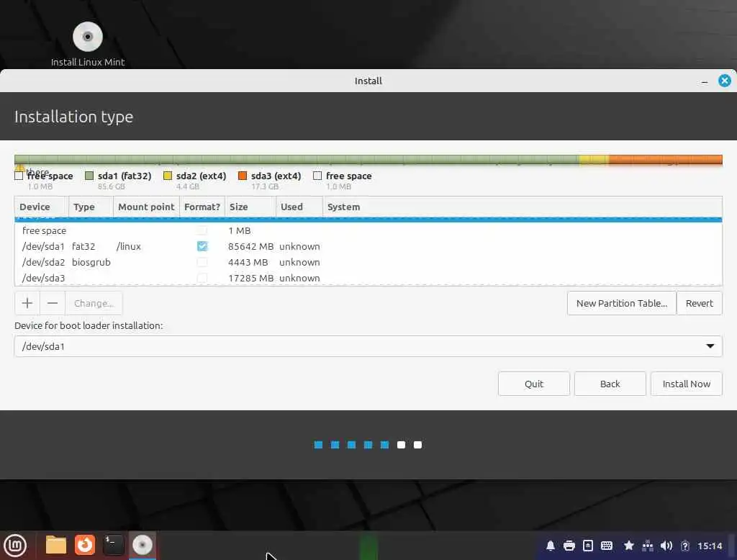Revert the partition changes
Viewport: 737px width, 560px height.
(699, 303)
